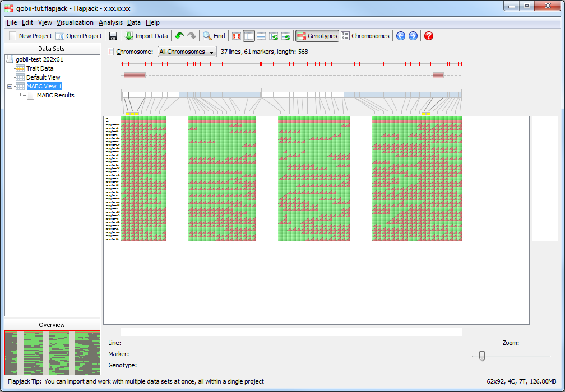Screen dimensions: 565x392
Task: Click the left group of yellow marker highlights
Action: (132, 113)
